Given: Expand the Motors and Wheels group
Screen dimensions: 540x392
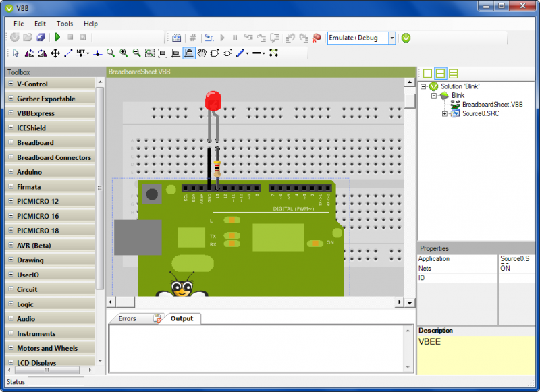Looking at the screenshot, I should pyautogui.click(x=11, y=348).
